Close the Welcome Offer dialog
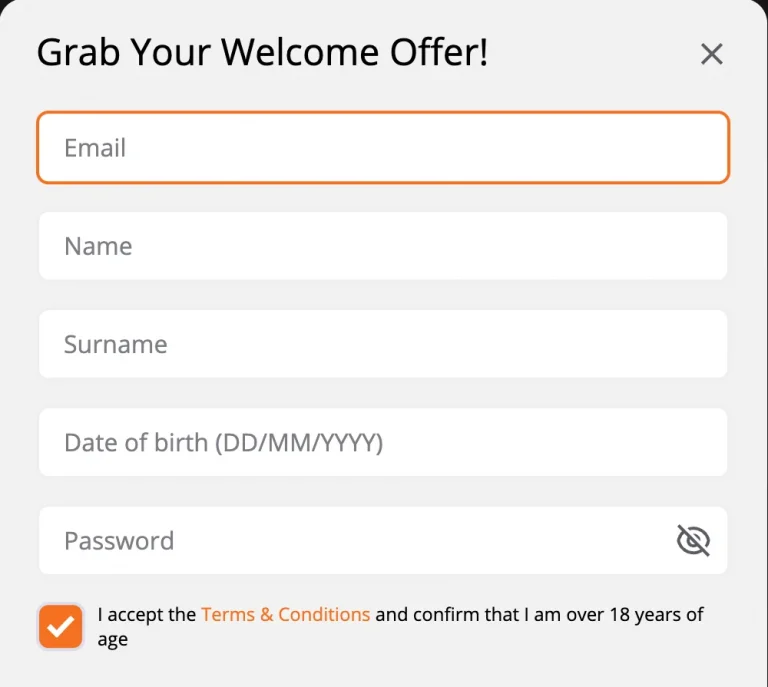The width and height of the screenshot is (768, 687). [711, 54]
